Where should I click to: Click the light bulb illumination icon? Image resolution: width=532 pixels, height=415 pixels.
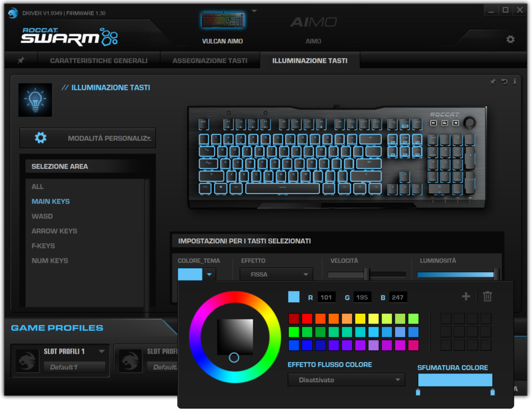point(35,100)
